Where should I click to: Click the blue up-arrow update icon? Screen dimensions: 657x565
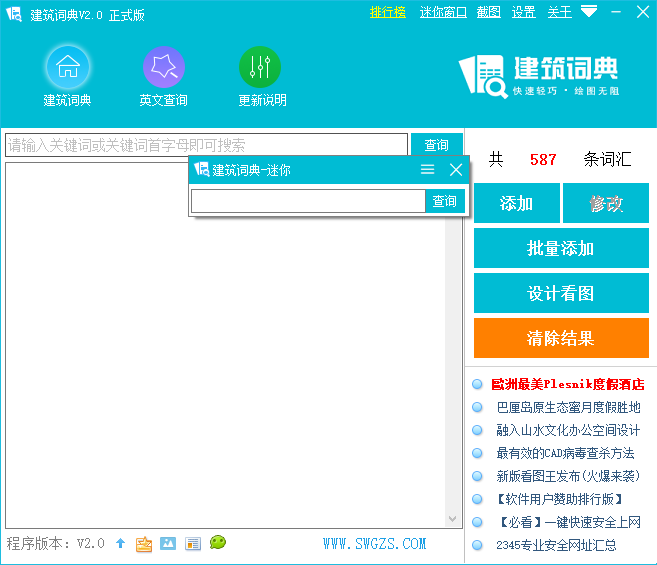coord(121,543)
